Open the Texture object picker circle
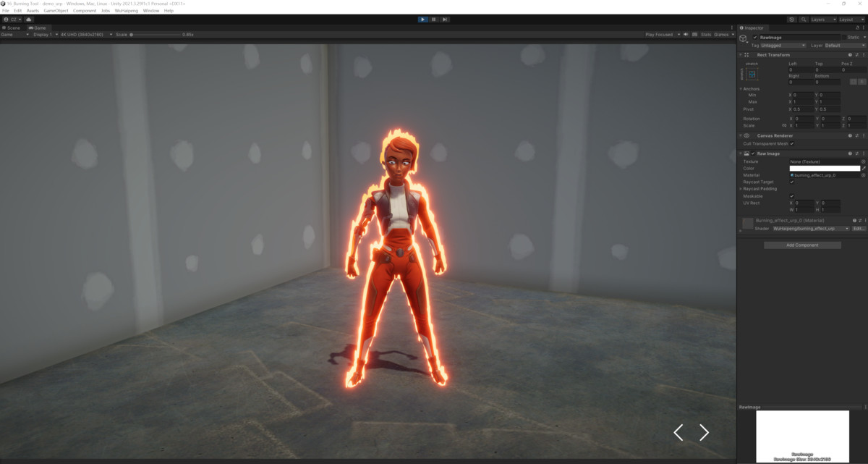 click(x=864, y=161)
